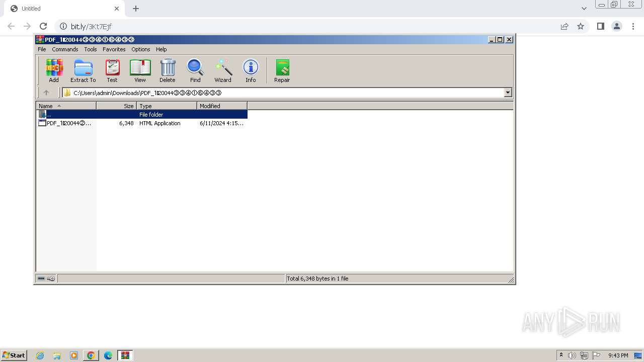The width and height of the screenshot is (644, 362).
Task: Click Chrome back navigation arrow
Action: pos(11,26)
